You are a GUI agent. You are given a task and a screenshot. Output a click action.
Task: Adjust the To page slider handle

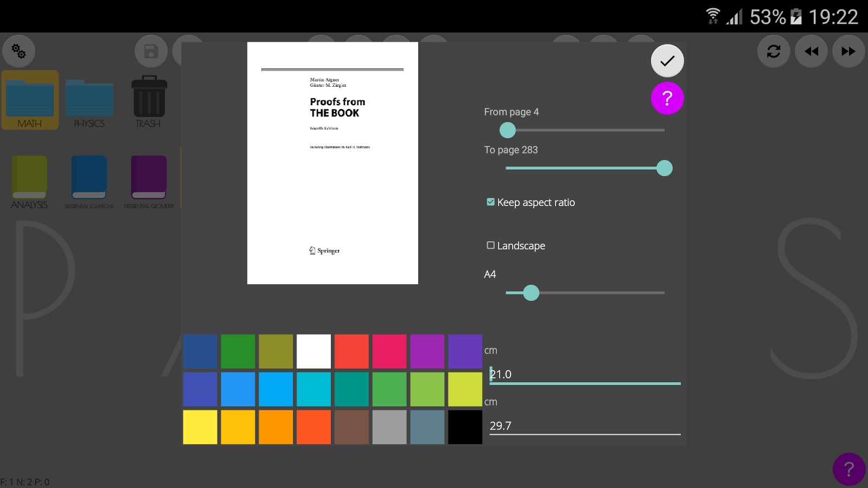coord(665,168)
